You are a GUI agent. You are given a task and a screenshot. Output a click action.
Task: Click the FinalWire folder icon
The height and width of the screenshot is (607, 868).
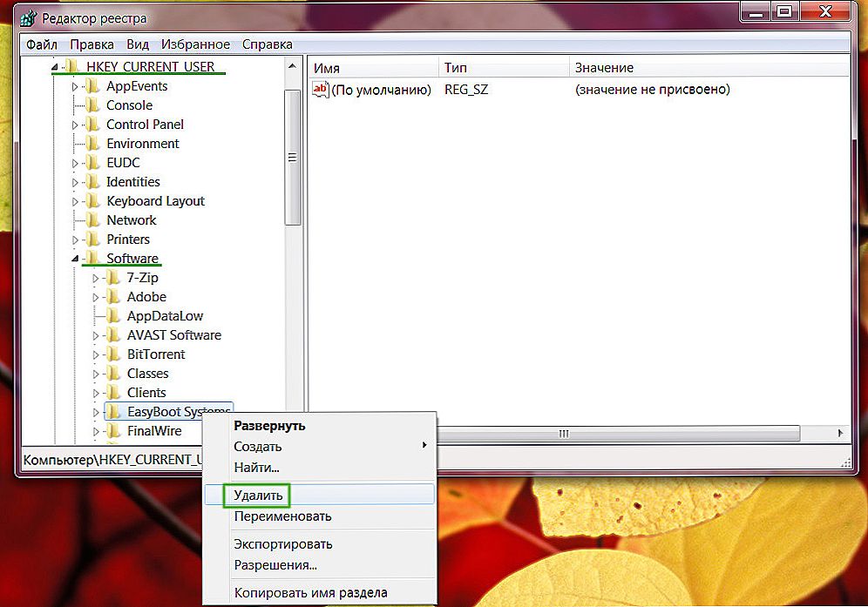click(113, 430)
